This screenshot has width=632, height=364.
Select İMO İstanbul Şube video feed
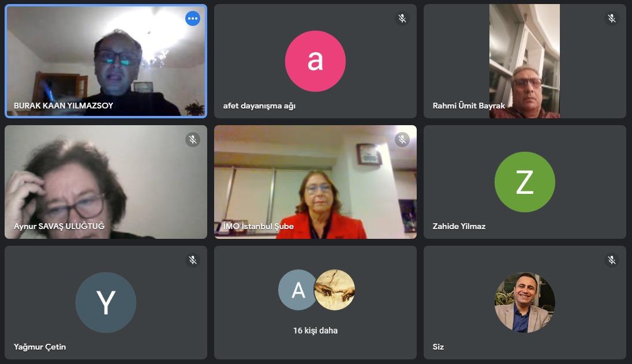(x=315, y=182)
